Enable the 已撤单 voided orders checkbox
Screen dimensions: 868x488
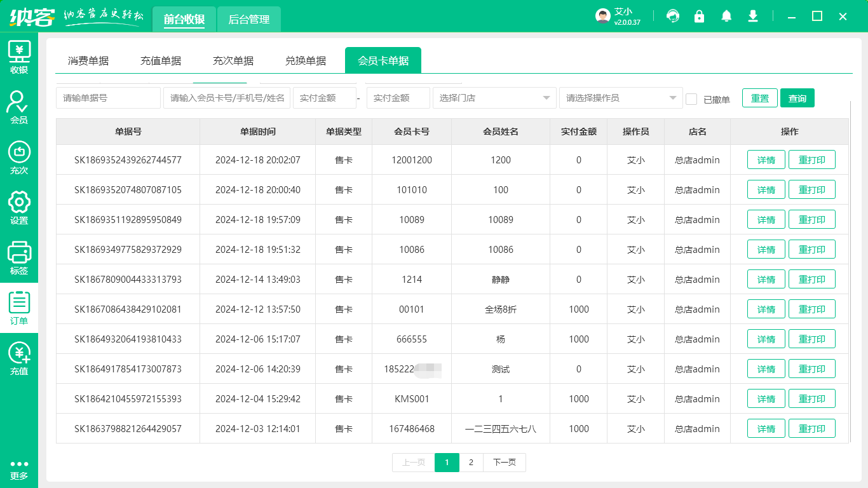[692, 98]
